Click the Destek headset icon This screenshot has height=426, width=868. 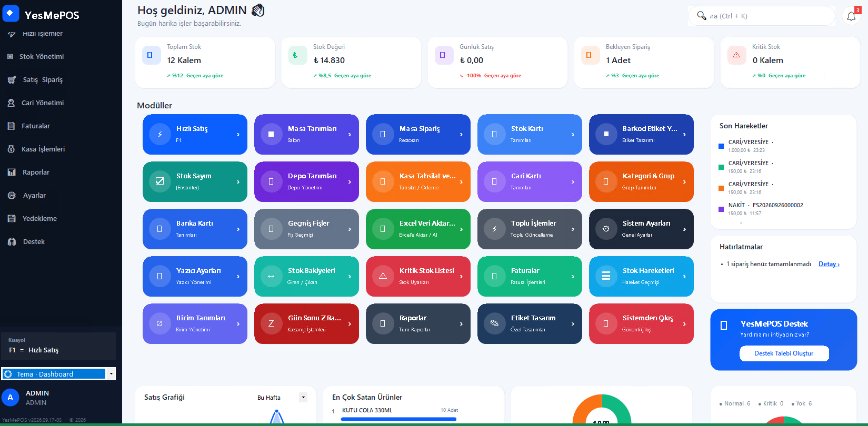tap(12, 242)
